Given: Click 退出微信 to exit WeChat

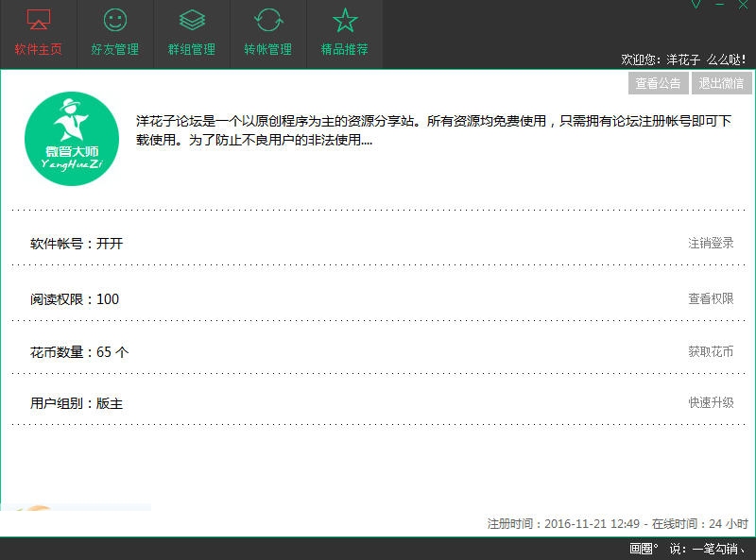Looking at the screenshot, I should click(x=722, y=83).
